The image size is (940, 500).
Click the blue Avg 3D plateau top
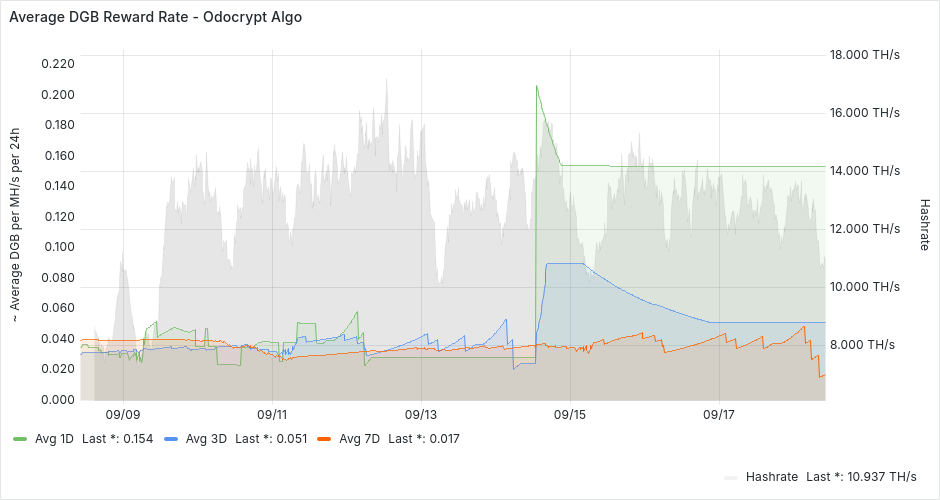coord(564,263)
